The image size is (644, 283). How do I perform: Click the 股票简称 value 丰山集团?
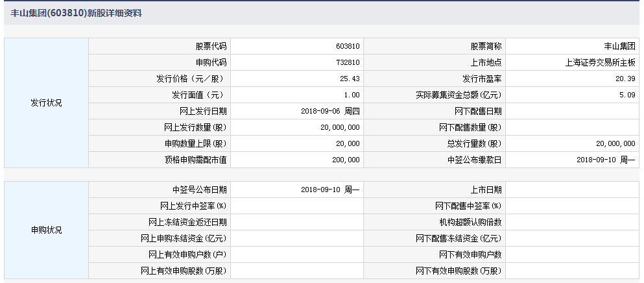tap(619, 47)
